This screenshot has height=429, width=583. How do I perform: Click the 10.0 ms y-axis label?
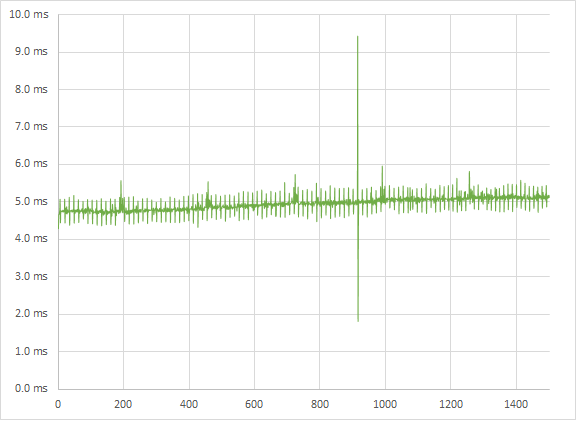[x=29, y=14]
